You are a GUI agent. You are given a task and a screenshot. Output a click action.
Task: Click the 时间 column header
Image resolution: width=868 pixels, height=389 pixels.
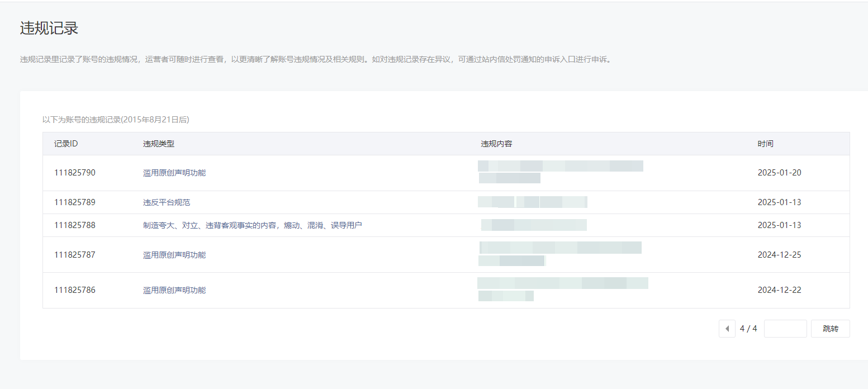765,144
